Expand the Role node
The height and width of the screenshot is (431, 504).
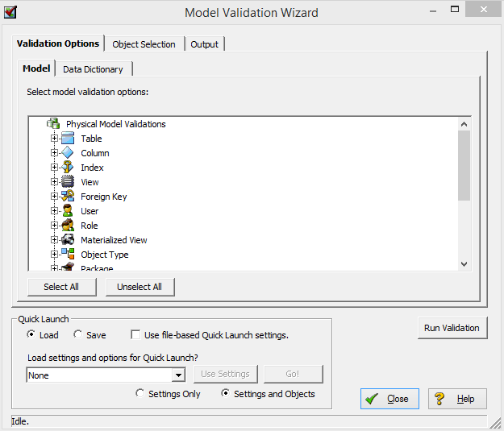(54, 225)
